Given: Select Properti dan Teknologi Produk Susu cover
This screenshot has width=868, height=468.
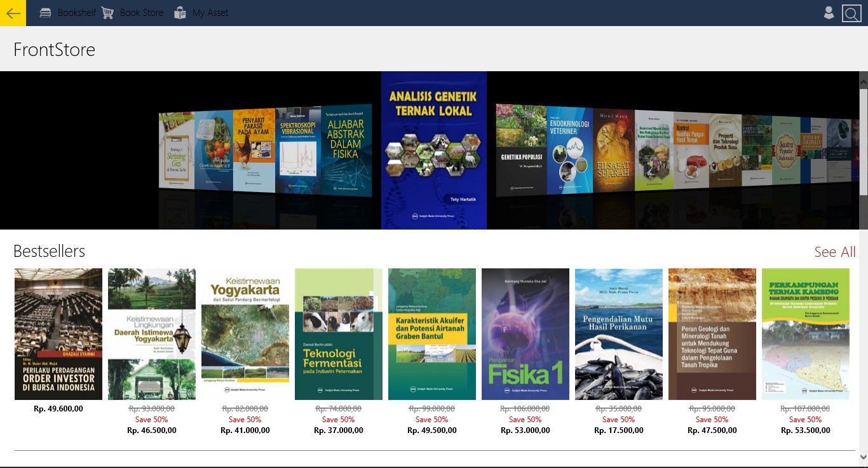Looking at the screenshot, I should coord(725,151).
